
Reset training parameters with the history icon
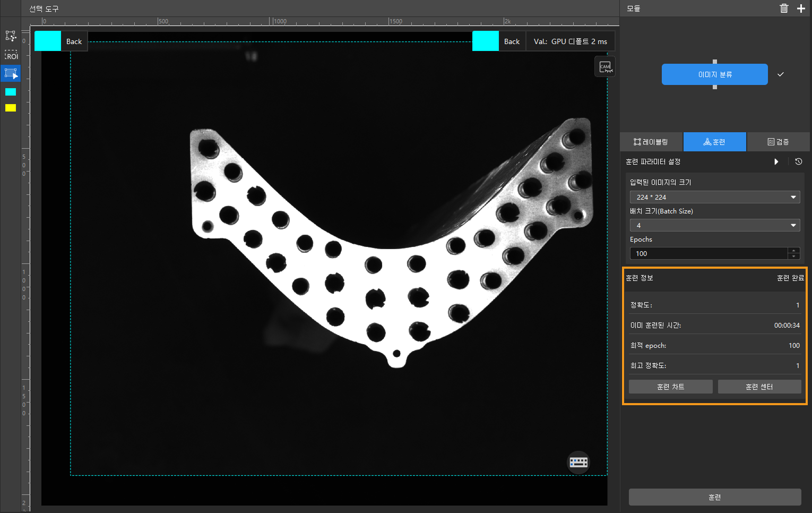click(x=798, y=161)
